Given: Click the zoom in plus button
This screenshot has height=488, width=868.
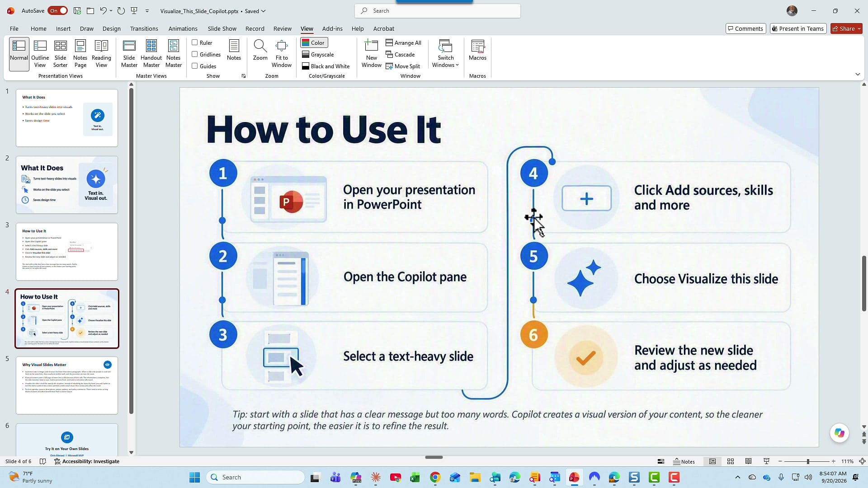Looking at the screenshot, I should (833, 461).
